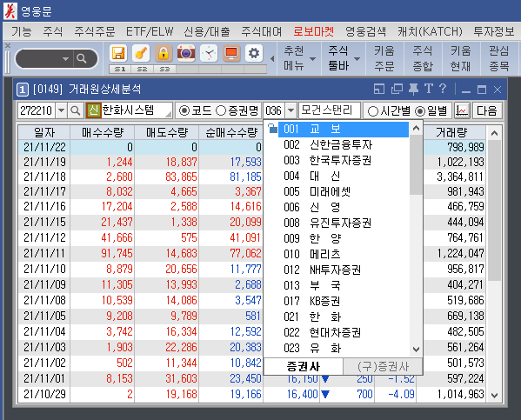Click the green 신 badge before 한화시스템

pos(93,110)
